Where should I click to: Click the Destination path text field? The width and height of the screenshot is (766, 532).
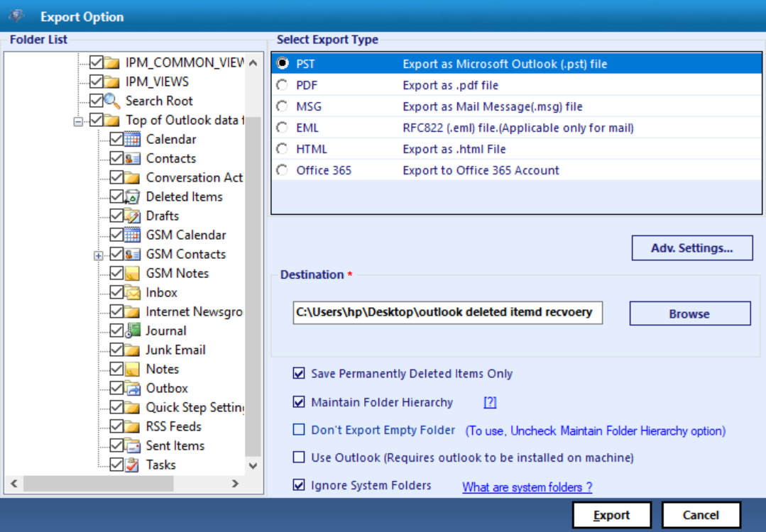(447, 312)
